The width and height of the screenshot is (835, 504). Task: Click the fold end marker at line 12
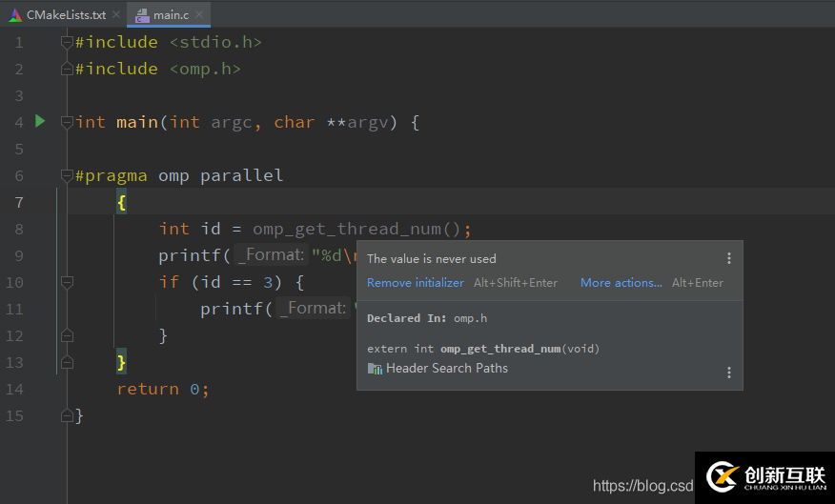pos(67,335)
